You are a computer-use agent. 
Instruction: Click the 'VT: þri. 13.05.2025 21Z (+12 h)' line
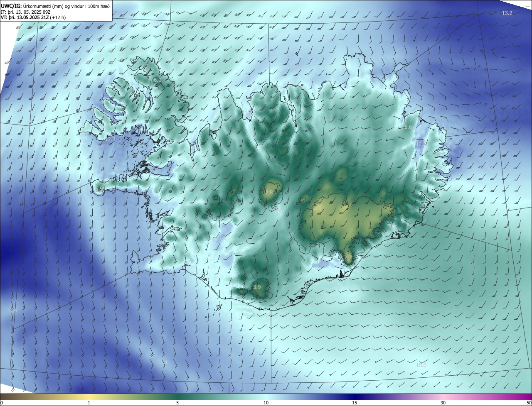[x=34, y=17]
